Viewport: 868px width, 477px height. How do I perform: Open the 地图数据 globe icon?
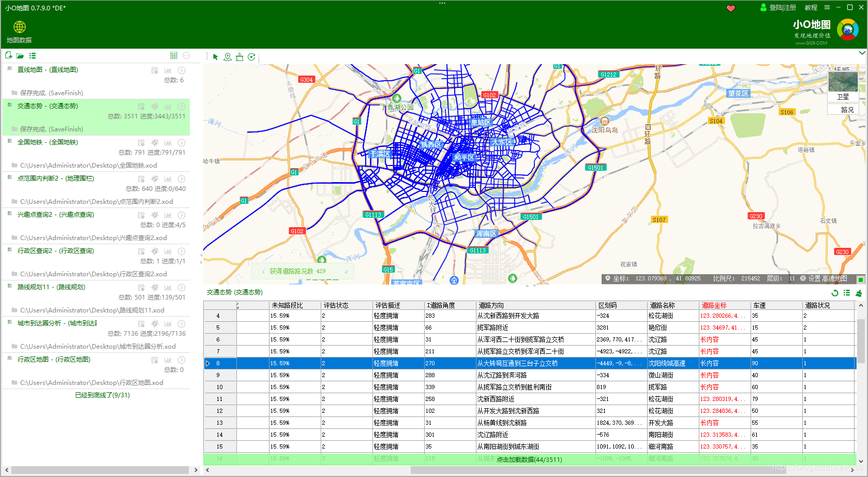coord(20,27)
